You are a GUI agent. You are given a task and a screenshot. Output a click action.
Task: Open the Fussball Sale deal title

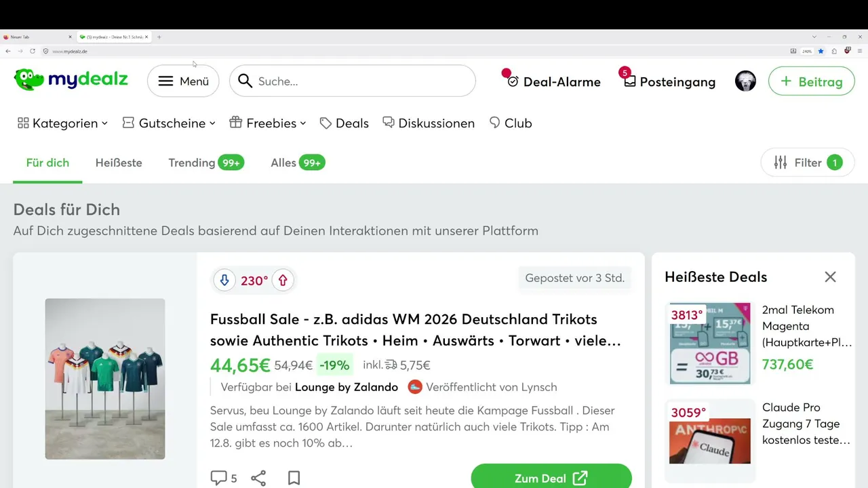(x=416, y=329)
